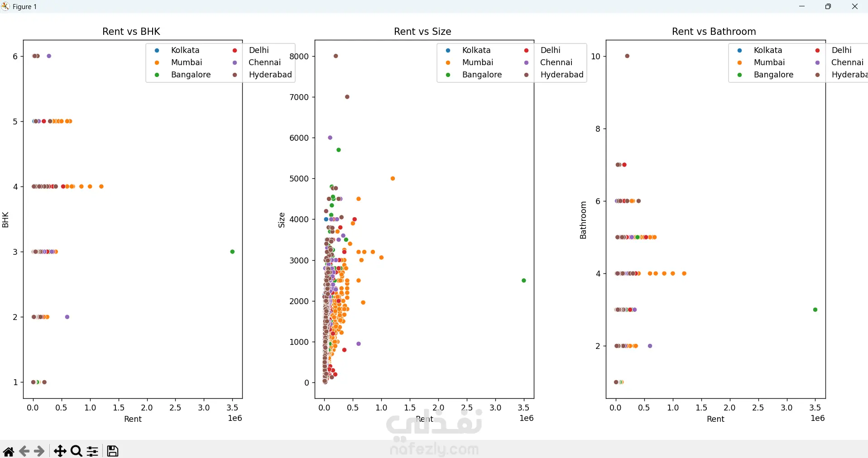This screenshot has height=458, width=868.
Task: Close the Figure 1 window
Action: 855,6
